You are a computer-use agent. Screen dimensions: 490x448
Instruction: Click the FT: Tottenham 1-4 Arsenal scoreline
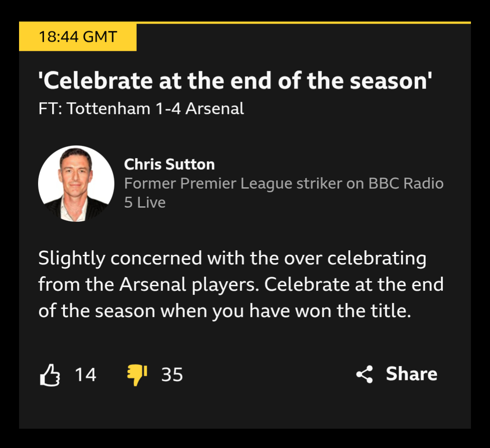tap(141, 109)
